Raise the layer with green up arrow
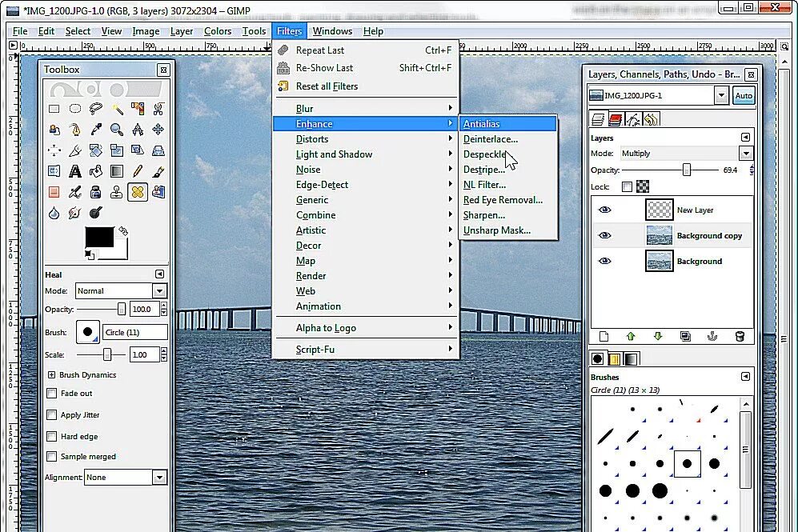The width and height of the screenshot is (798, 532). point(631,336)
